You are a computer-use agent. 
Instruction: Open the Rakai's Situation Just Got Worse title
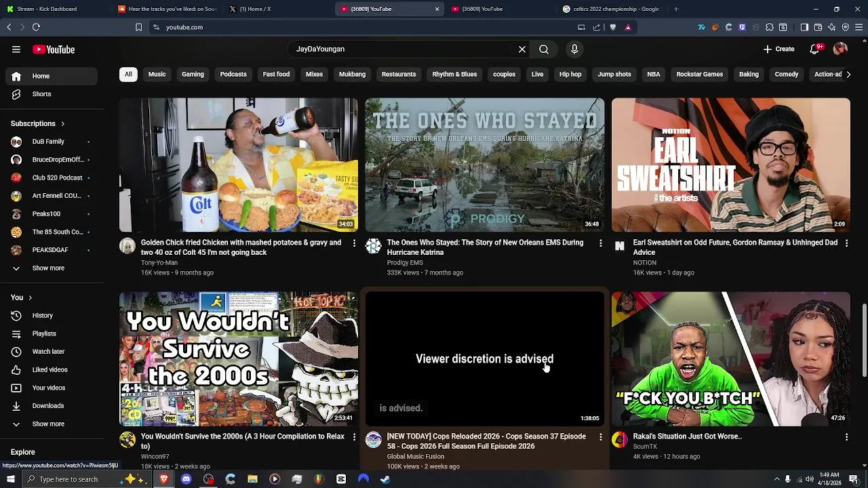click(687, 436)
